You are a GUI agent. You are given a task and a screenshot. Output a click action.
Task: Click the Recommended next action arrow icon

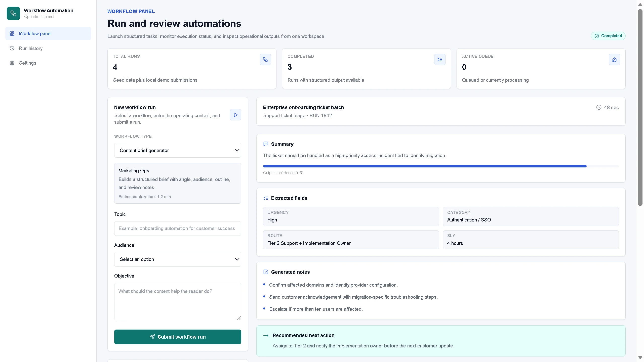[266, 336]
